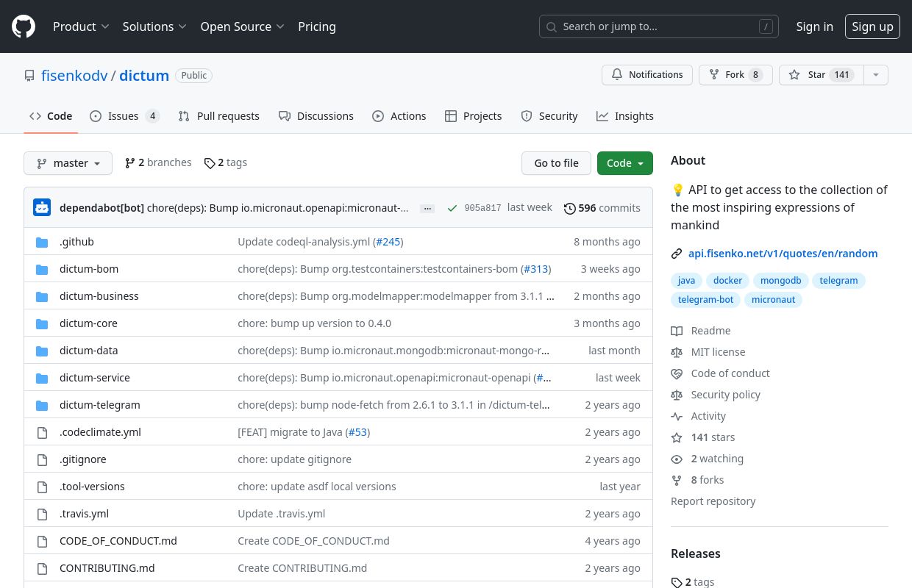Viewport: 912px width, 588px height.
Task: Select the telegram-bot topic tag
Action: point(705,300)
